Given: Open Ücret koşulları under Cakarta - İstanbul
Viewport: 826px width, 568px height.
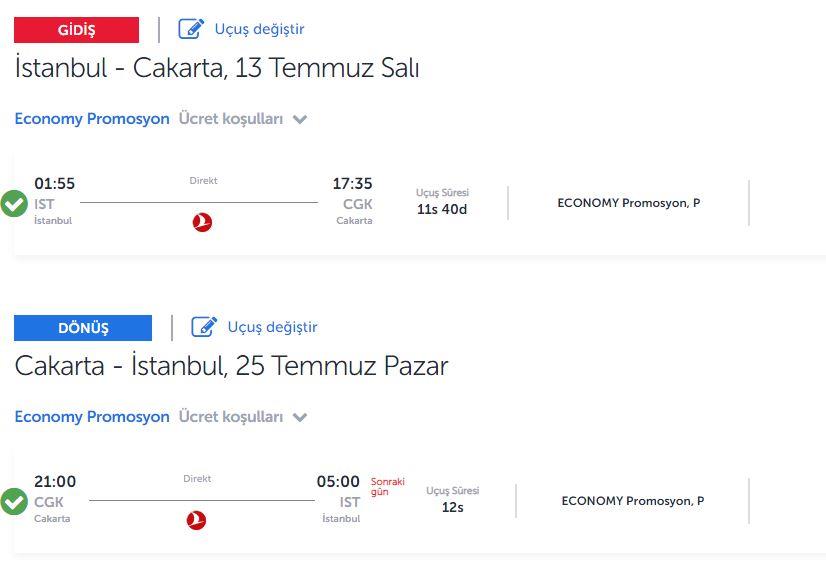Looking at the screenshot, I should (231, 417).
